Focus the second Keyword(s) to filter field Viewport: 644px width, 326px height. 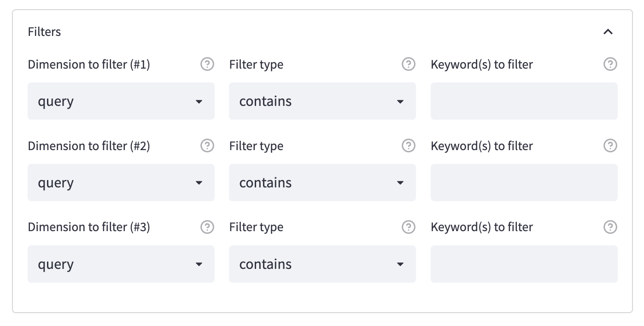pyautogui.click(x=524, y=183)
